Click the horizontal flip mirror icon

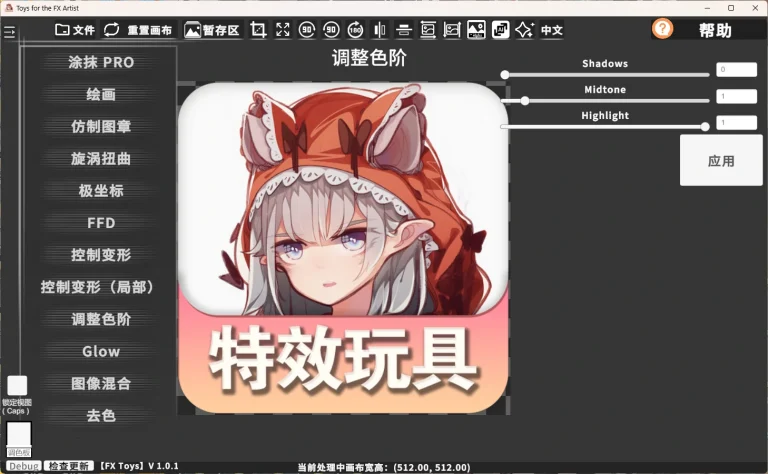click(x=379, y=30)
